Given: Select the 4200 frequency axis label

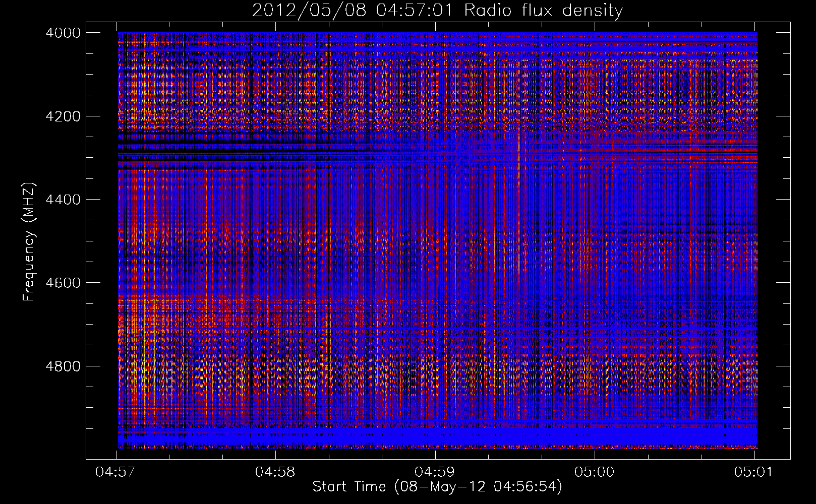Looking at the screenshot, I should pos(63,116).
